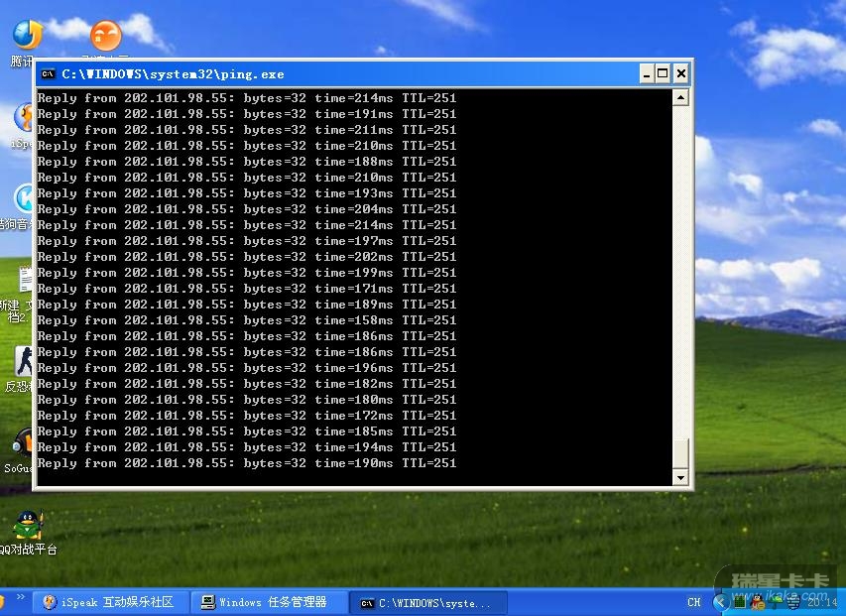Select the QQ对战平台 desktop icon

click(28, 526)
